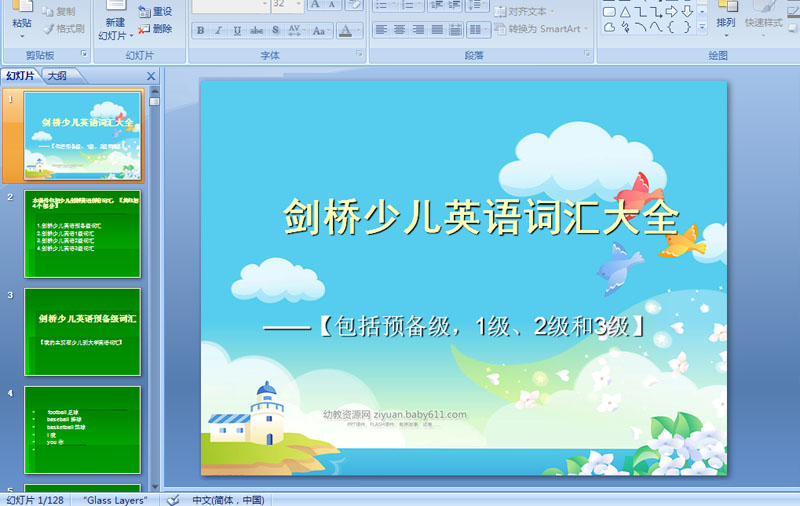Select the scribble freeform shape
The image size is (800, 506).
click(625, 27)
